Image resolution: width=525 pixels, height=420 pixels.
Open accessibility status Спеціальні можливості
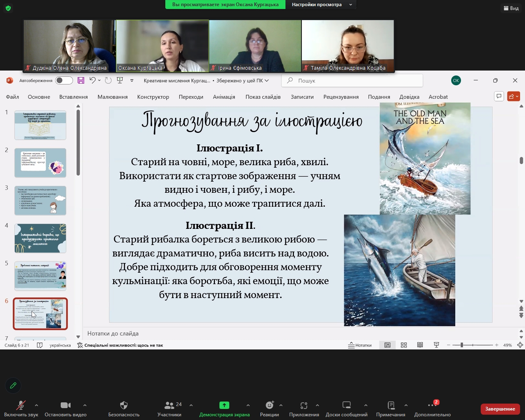(x=120, y=345)
